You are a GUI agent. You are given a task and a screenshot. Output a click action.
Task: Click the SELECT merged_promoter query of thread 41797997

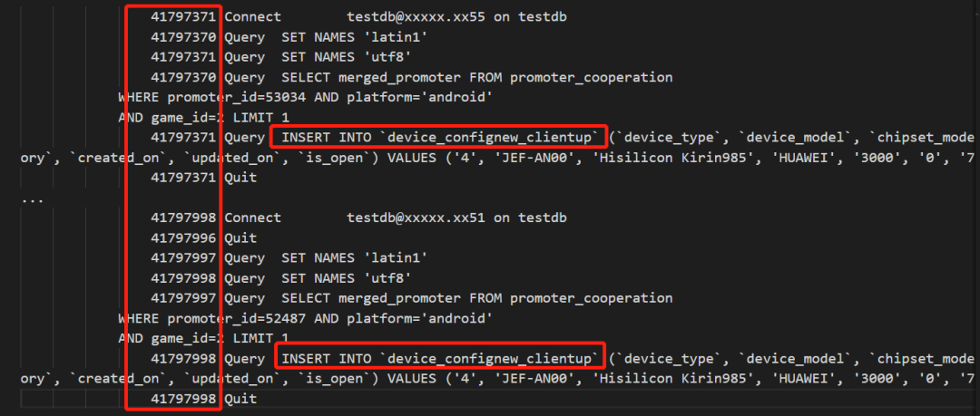(x=477, y=298)
